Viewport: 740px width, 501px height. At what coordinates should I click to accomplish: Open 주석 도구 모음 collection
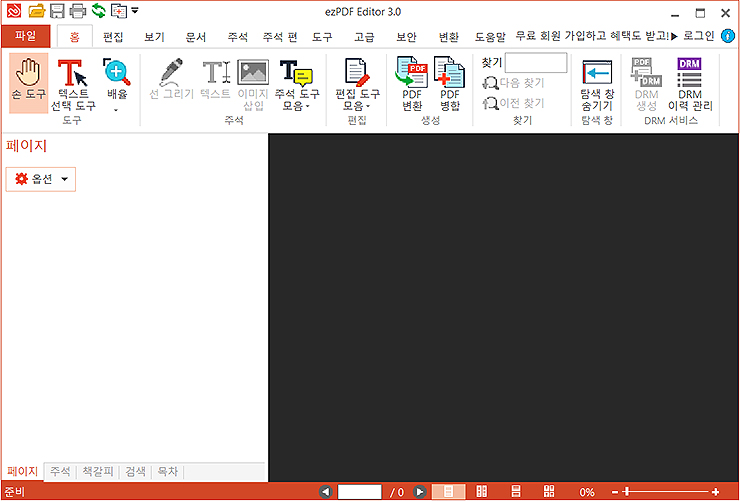(296, 85)
